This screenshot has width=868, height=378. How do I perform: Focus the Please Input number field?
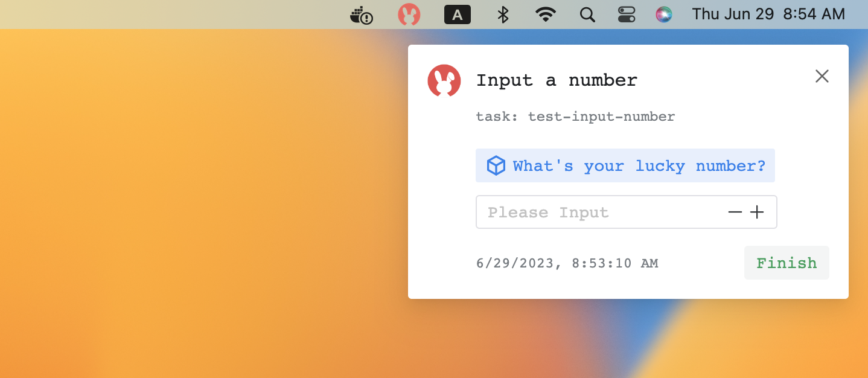[626, 212]
